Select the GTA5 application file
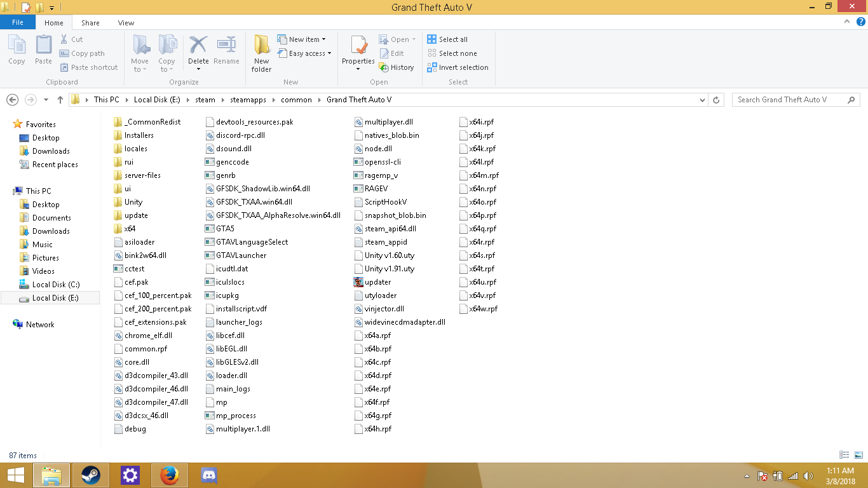The width and height of the screenshot is (868, 488). pyautogui.click(x=220, y=229)
